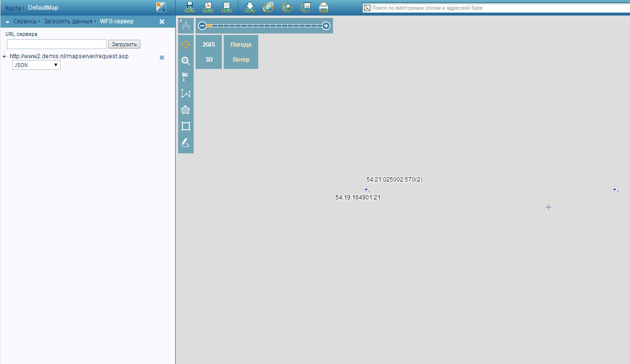Select the flag marker tool

pos(185,77)
